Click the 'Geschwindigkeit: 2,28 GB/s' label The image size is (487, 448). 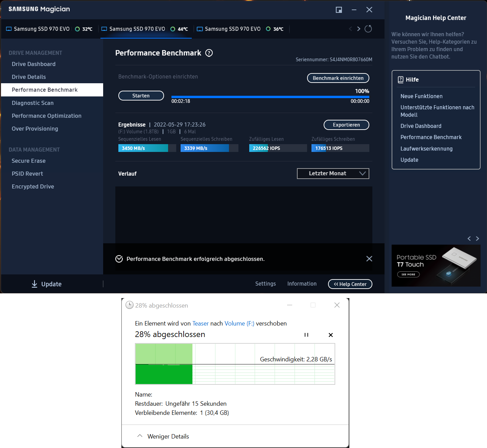click(296, 359)
